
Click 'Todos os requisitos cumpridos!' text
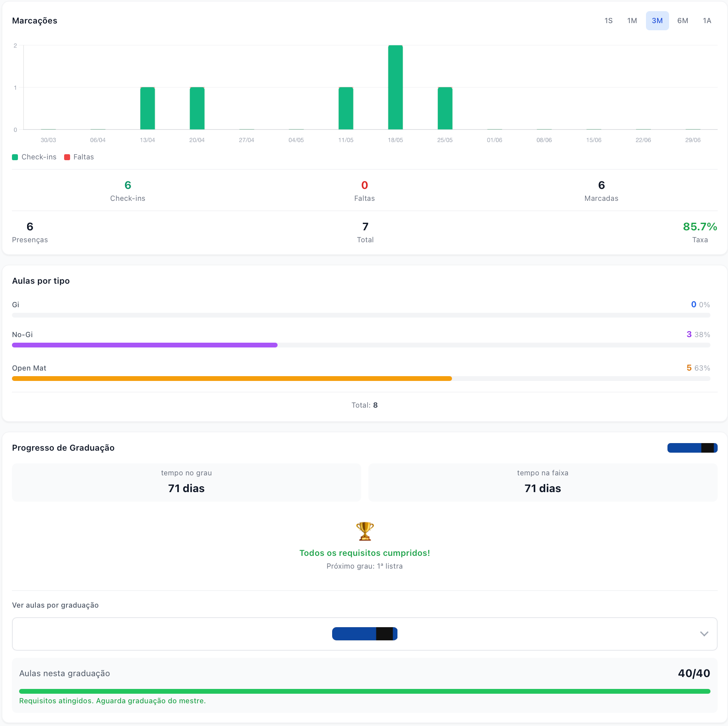coord(364,553)
